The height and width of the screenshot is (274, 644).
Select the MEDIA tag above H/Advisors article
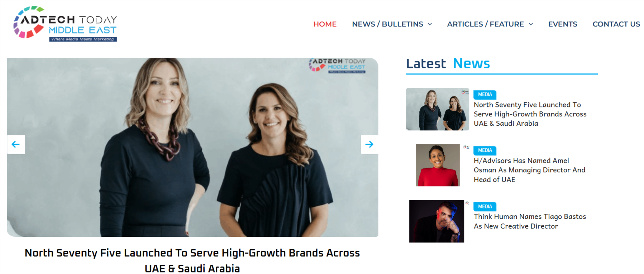[x=485, y=150]
